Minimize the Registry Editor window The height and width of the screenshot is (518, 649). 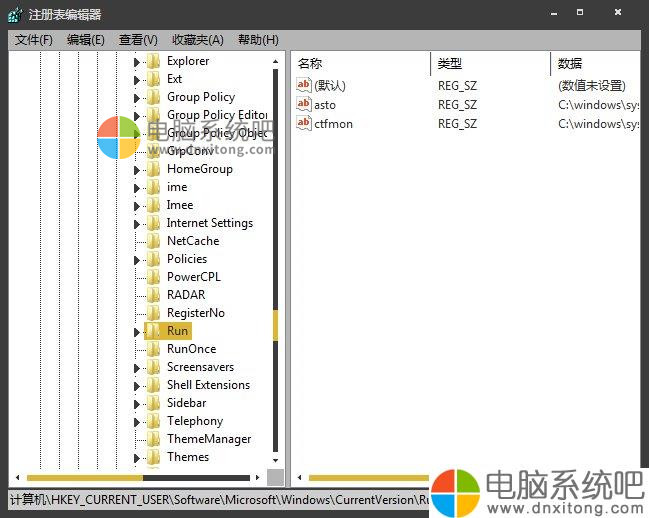[x=554, y=13]
